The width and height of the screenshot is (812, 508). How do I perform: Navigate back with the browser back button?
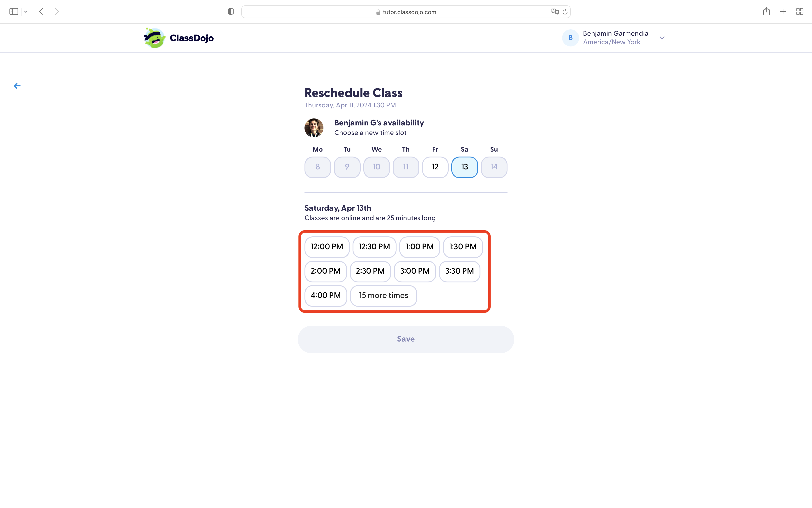pos(41,12)
